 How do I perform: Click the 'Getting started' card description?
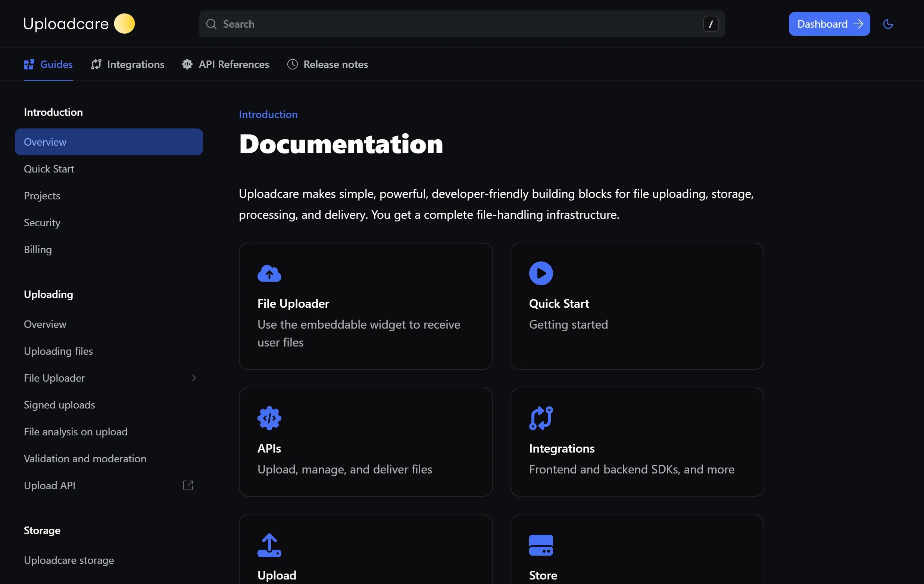(568, 324)
